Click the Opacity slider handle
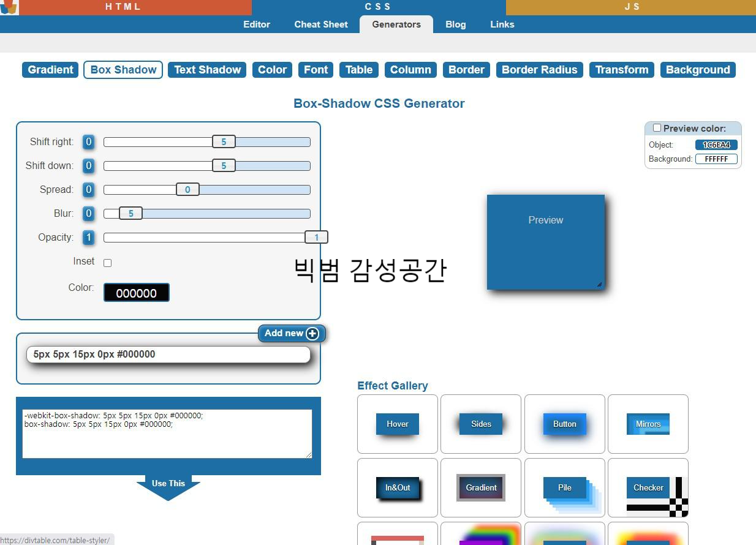 316,238
